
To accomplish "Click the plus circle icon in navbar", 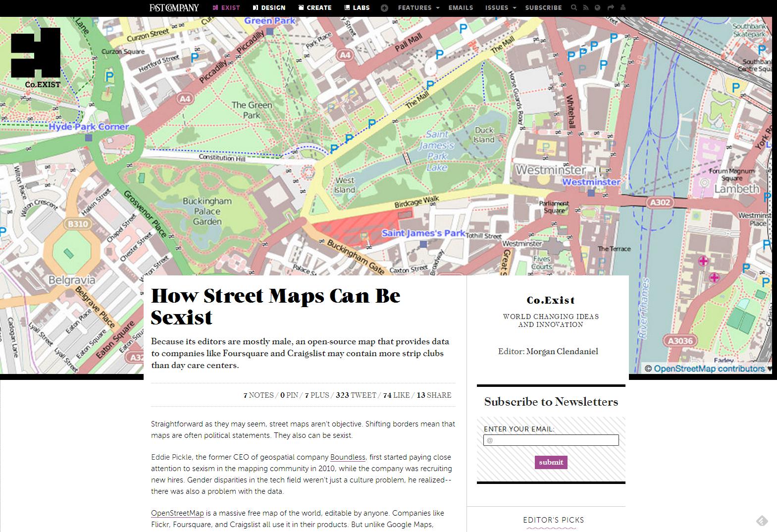I will [384, 8].
